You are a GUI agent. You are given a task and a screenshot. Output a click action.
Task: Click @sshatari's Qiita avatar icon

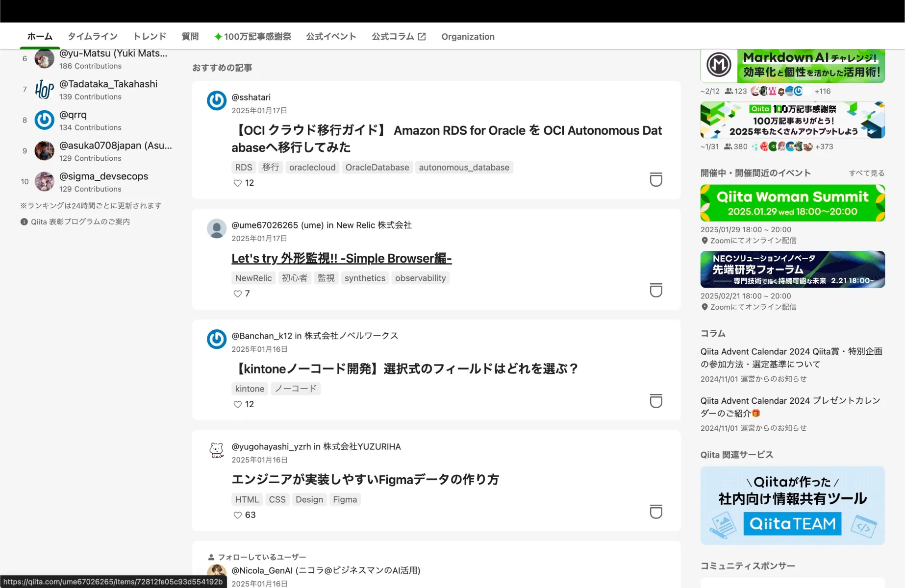click(x=216, y=101)
